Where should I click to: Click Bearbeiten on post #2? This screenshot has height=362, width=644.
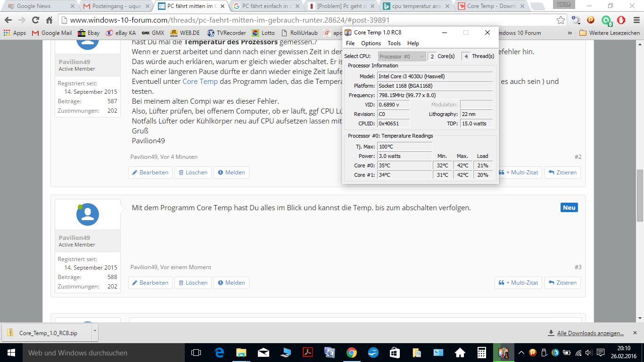pyautogui.click(x=150, y=173)
